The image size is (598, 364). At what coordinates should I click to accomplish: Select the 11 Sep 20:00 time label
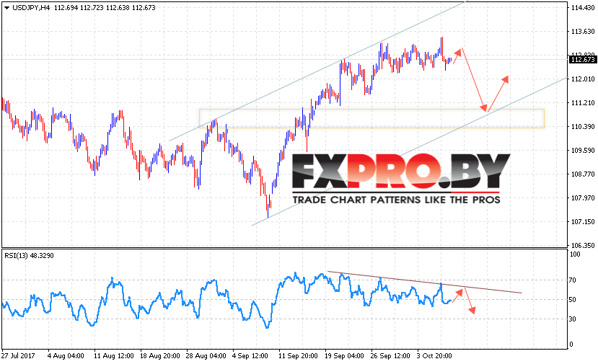[298, 356]
